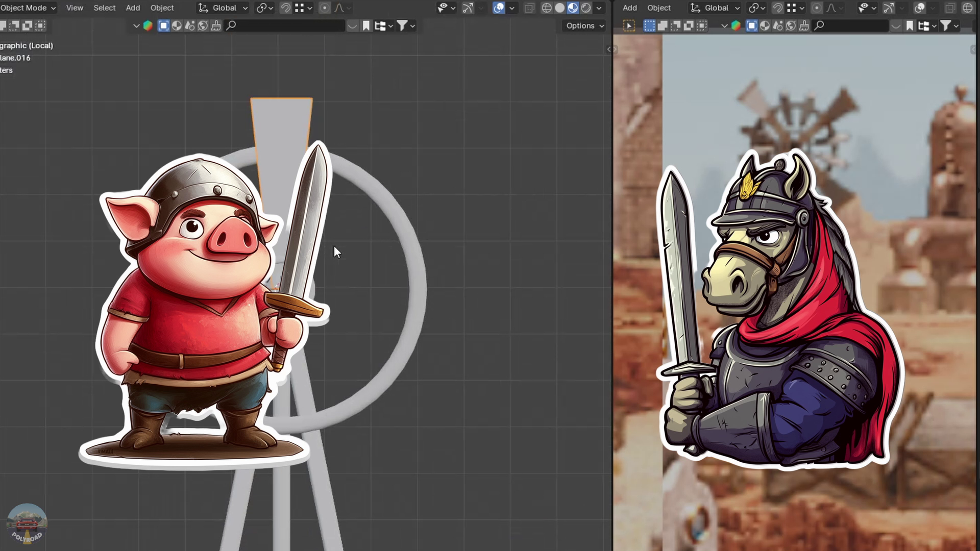Open the Options dropdown

point(585,26)
